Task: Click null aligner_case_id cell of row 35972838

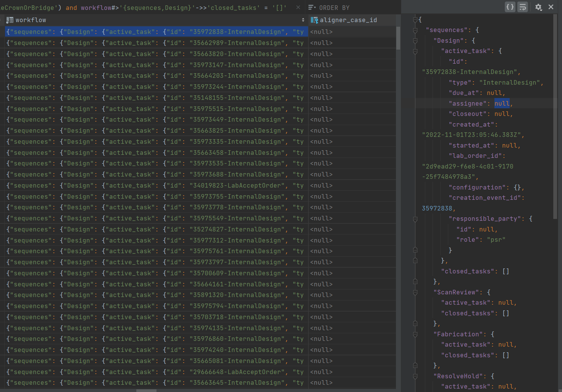Action: [352, 32]
